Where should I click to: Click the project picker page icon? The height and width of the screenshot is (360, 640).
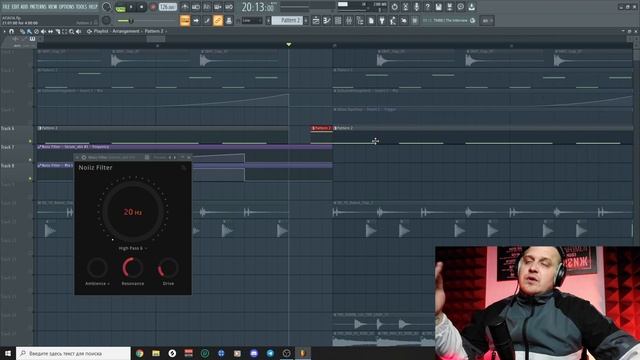[371, 20]
